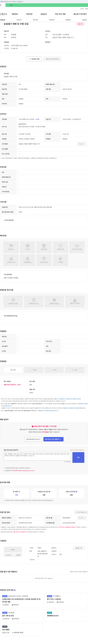This screenshot has width=88, height=644.
Task: Open the 실업급여 main menu
Action: [x=44, y=14]
